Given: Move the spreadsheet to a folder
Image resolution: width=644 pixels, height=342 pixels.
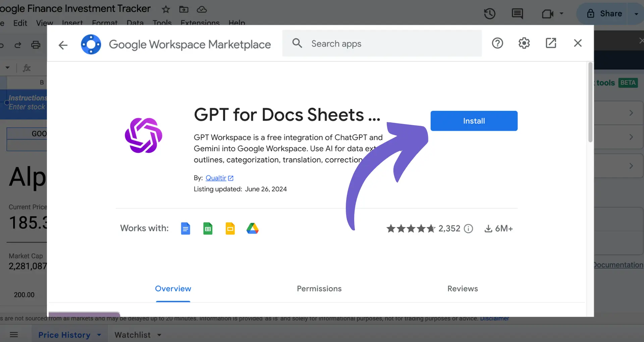Looking at the screenshot, I should [x=184, y=9].
